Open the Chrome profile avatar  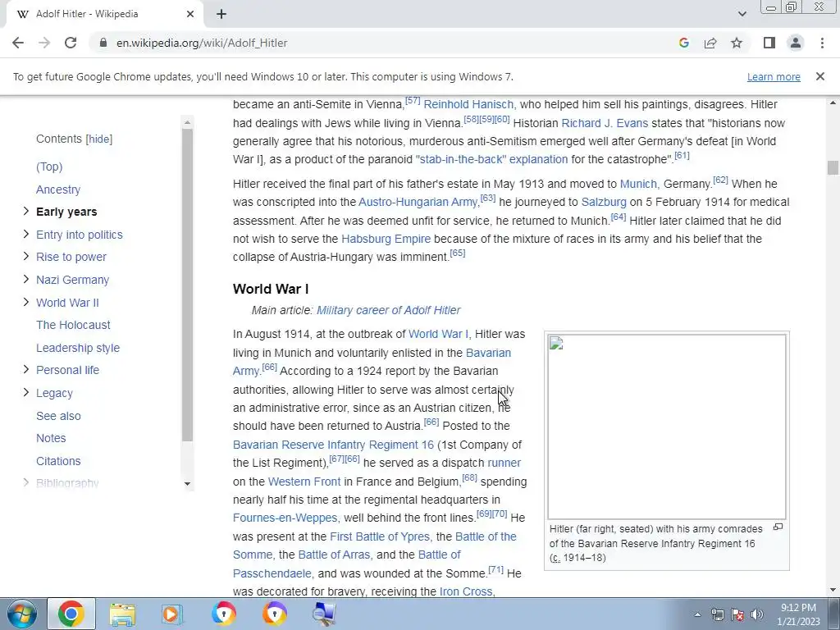tap(796, 43)
